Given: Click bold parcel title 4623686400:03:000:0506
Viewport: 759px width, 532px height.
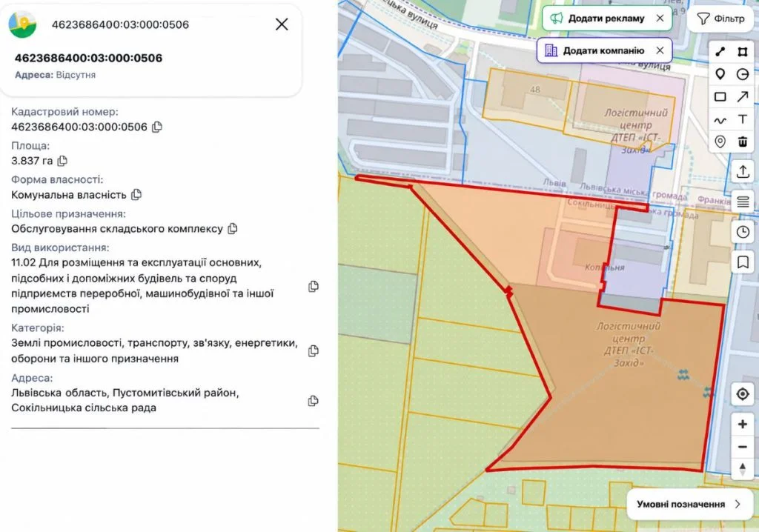Looking at the screenshot, I should (89, 58).
